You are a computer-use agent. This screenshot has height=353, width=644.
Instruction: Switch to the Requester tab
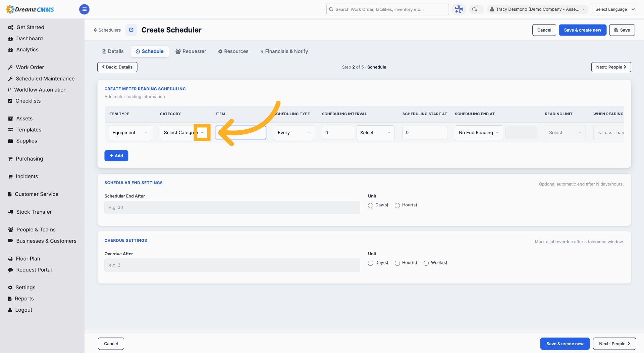click(191, 51)
